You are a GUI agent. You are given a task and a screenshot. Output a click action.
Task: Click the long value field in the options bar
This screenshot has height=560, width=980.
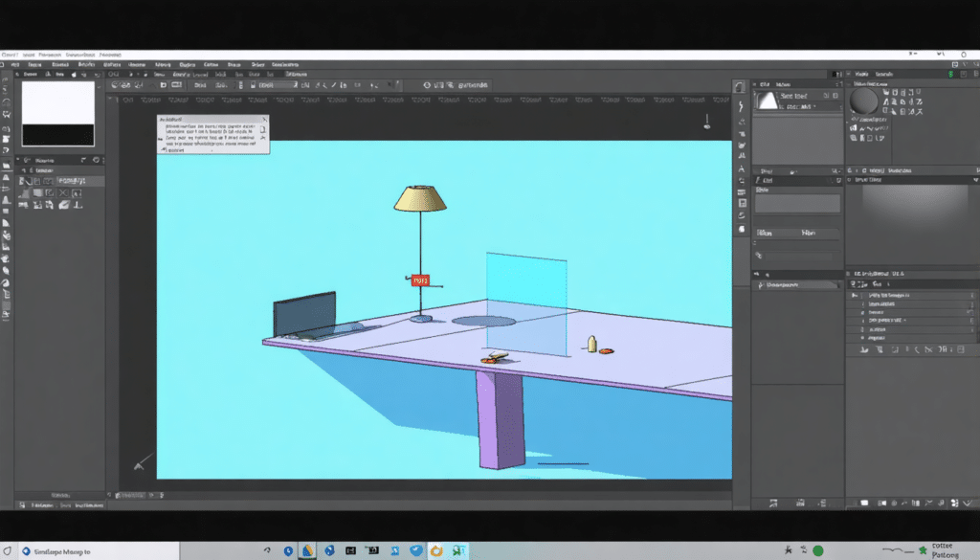(x=278, y=85)
